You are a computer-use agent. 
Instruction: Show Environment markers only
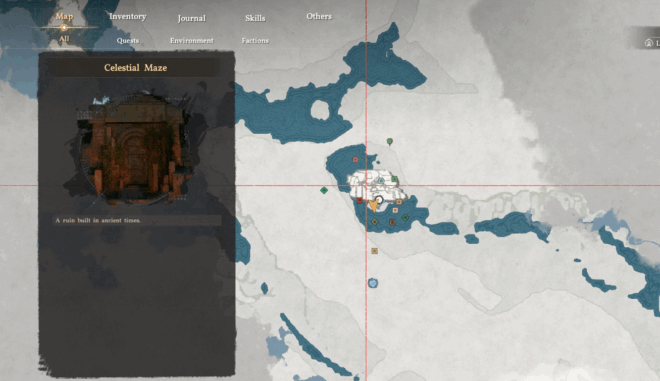point(192,40)
